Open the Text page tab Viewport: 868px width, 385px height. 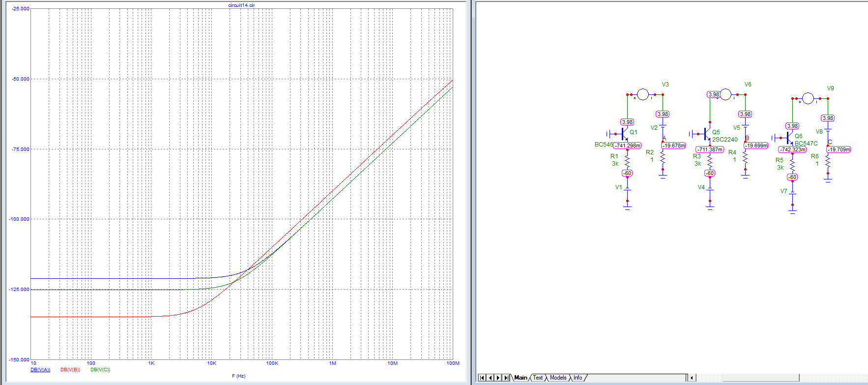(x=538, y=378)
